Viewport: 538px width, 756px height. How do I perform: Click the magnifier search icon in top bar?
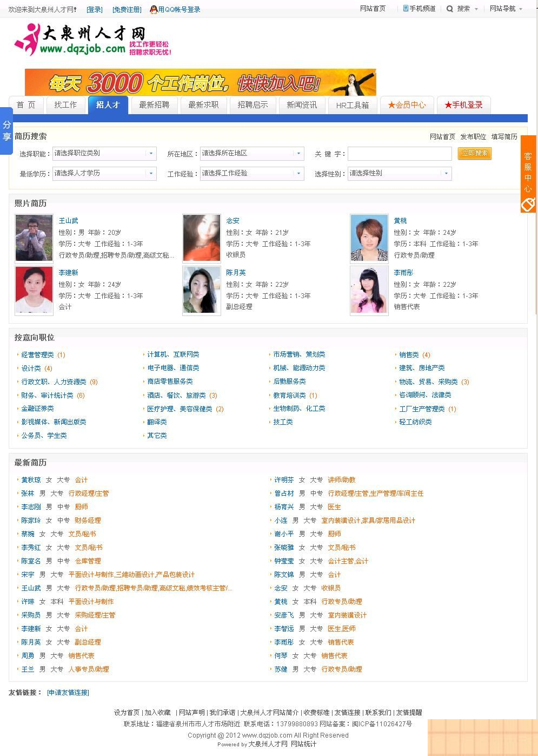pos(450,9)
